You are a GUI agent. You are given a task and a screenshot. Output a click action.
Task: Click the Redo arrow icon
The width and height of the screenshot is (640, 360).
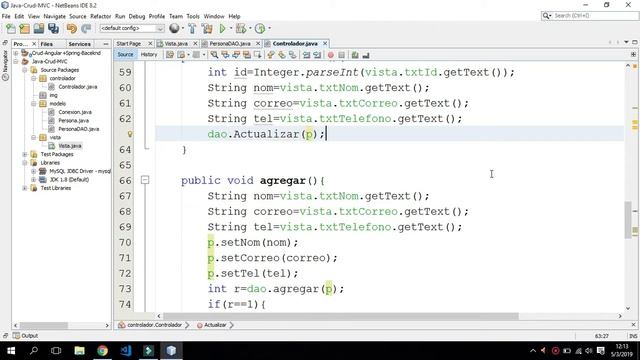tap(86, 29)
